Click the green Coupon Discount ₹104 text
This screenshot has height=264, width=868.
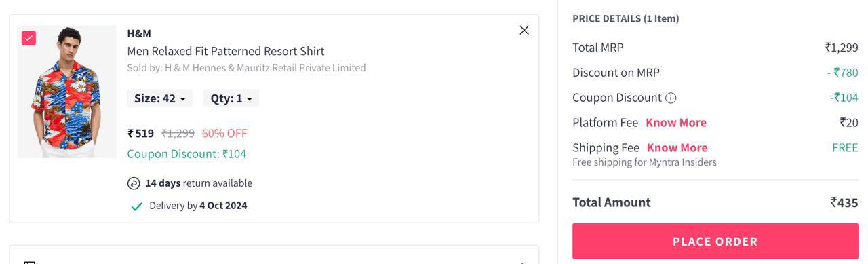[186, 154]
